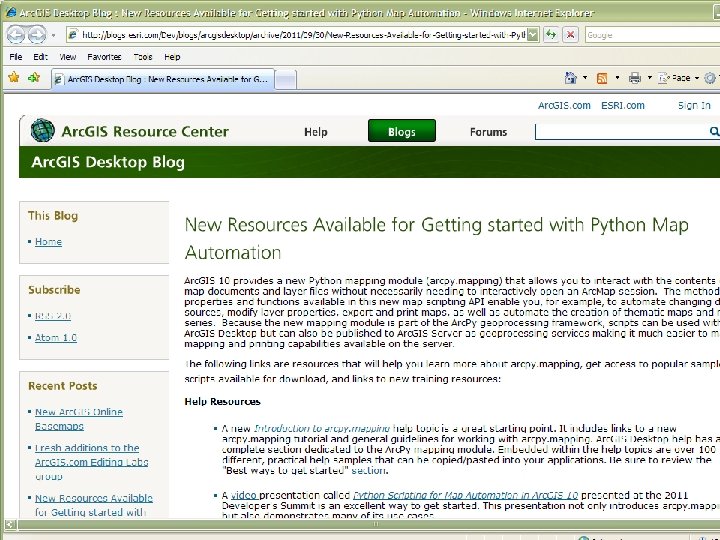
Task: Click the ESRI.com link
Action: tap(623, 106)
